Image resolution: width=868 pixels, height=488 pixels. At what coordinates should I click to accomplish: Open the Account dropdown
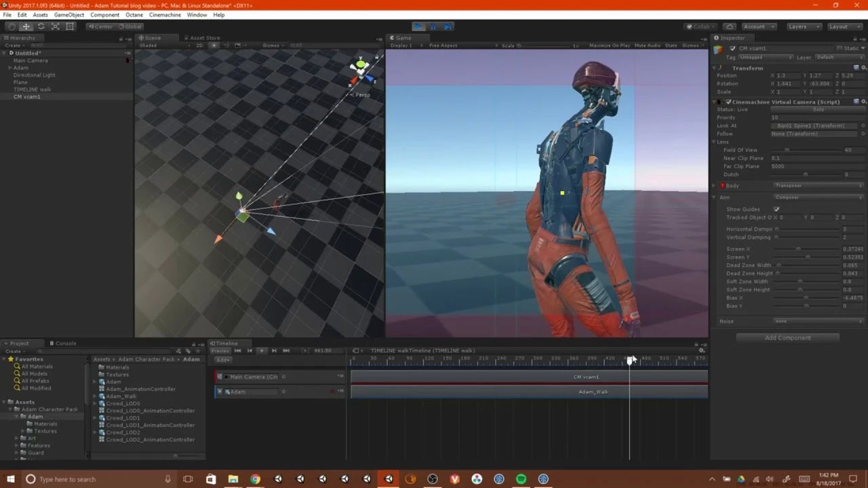click(x=759, y=26)
